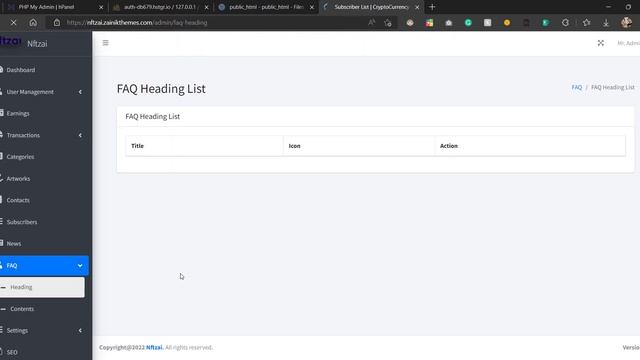Click the Nftzai brand name in sidebar

coord(37,44)
